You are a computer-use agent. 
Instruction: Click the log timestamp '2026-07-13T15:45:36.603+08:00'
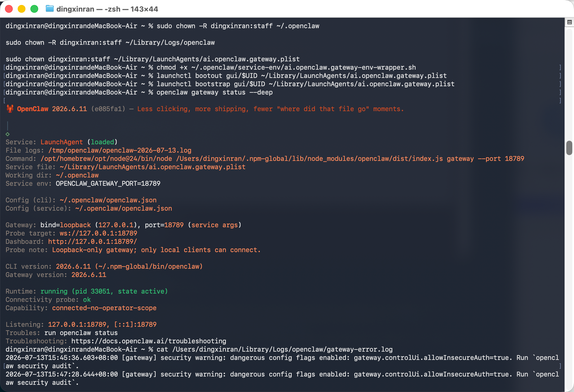[x=62, y=358]
